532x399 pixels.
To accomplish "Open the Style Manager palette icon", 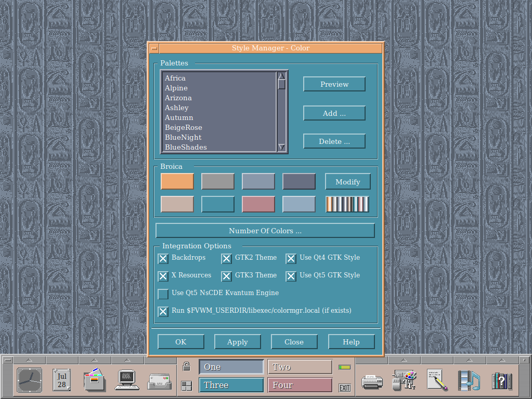I will click(405, 380).
